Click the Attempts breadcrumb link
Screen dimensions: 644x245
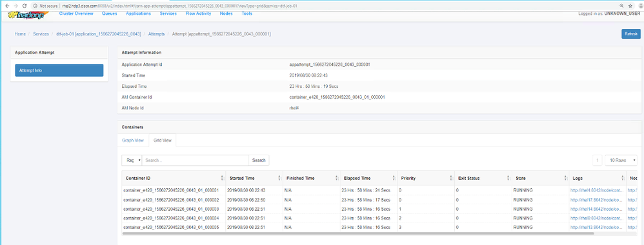156,34
